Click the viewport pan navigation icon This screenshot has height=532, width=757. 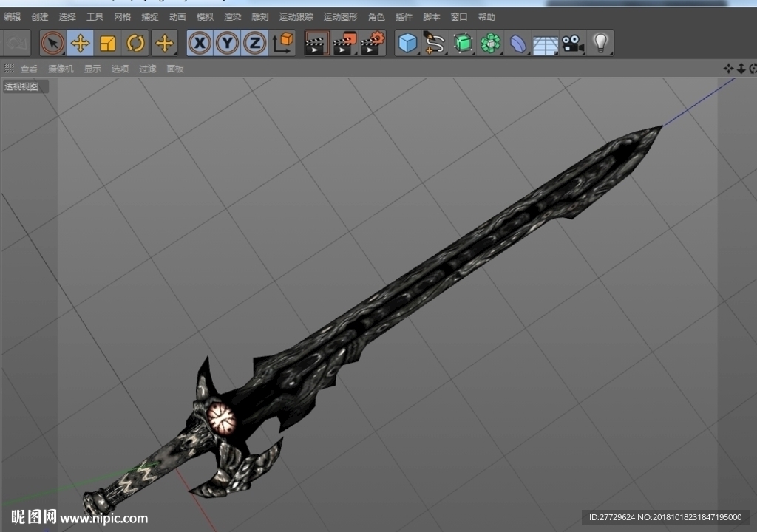728,69
